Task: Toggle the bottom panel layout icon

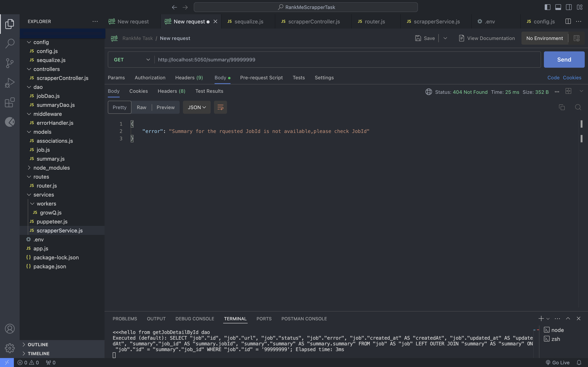Action: point(558,7)
